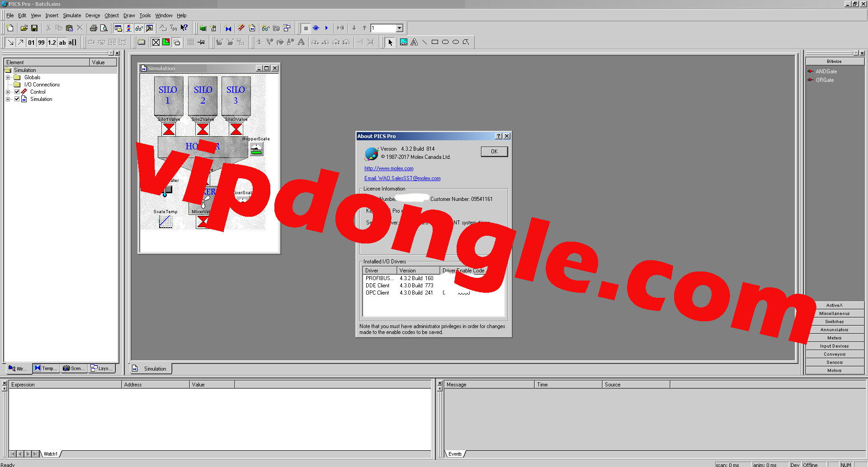Click the '99' integer variable icon
Viewport: 868px width, 467px height.
[x=42, y=43]
